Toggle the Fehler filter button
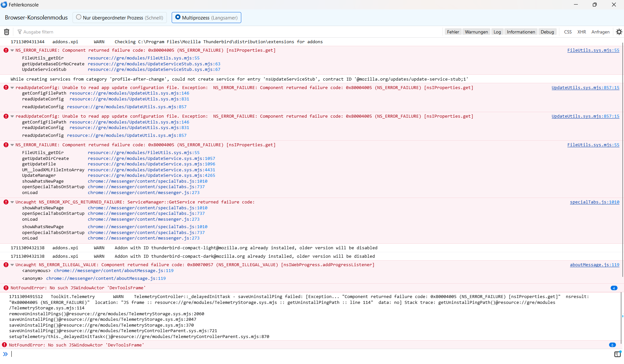 click(453, 32)
